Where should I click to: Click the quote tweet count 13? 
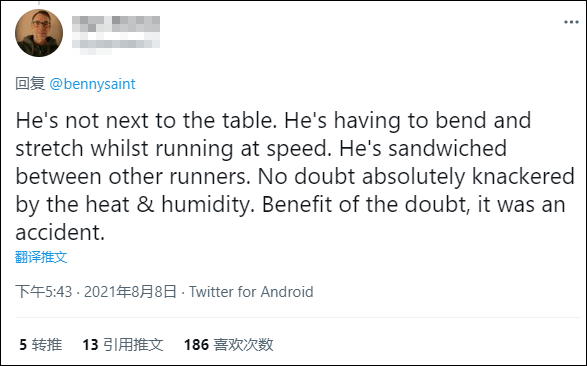point(90,345)
